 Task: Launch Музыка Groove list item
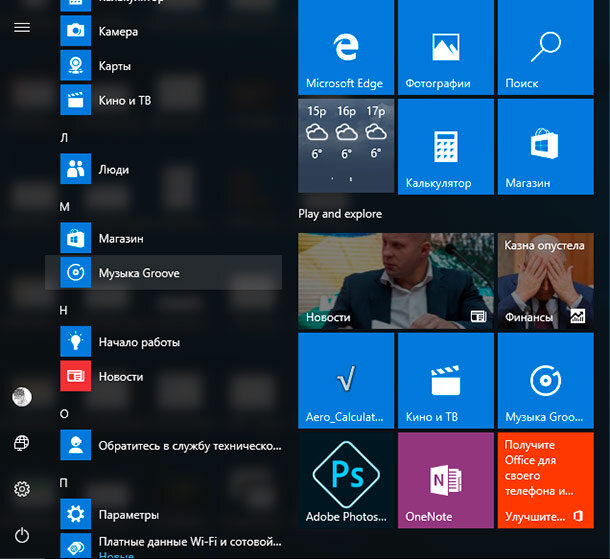tap(163, 272)
